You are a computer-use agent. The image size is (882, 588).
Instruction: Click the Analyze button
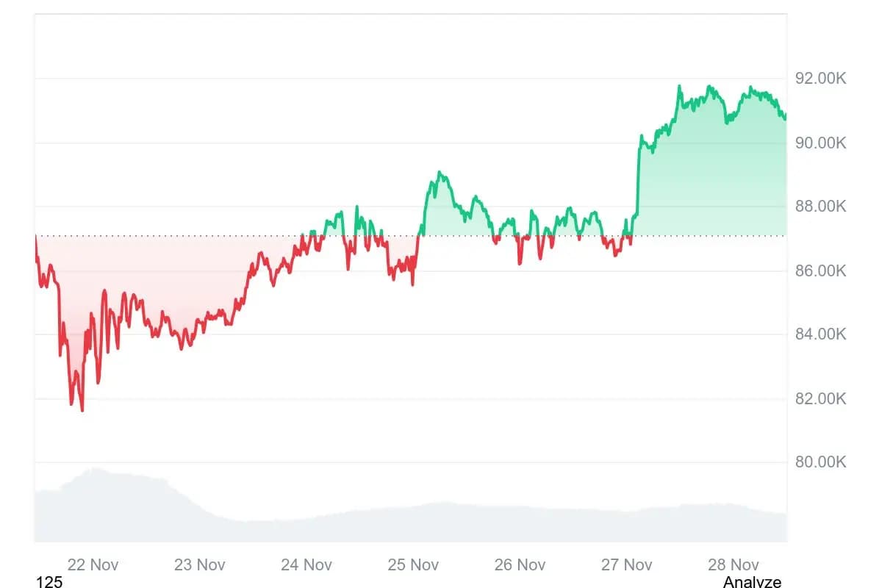(x=752, y=581)
